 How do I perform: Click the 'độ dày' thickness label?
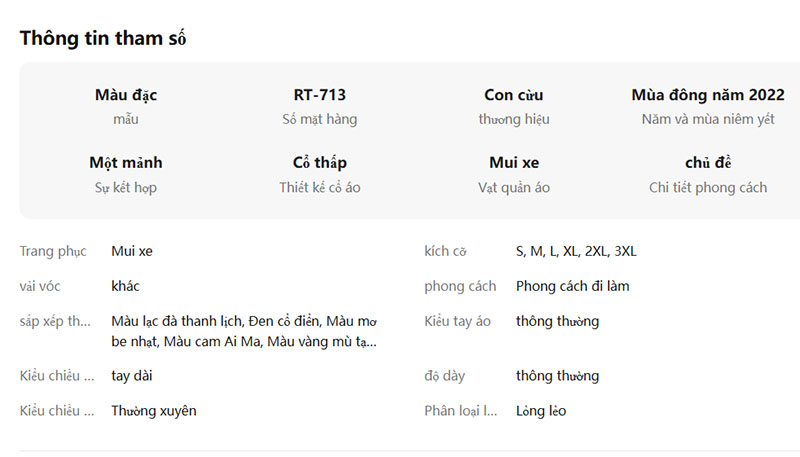tap(444, 376)
